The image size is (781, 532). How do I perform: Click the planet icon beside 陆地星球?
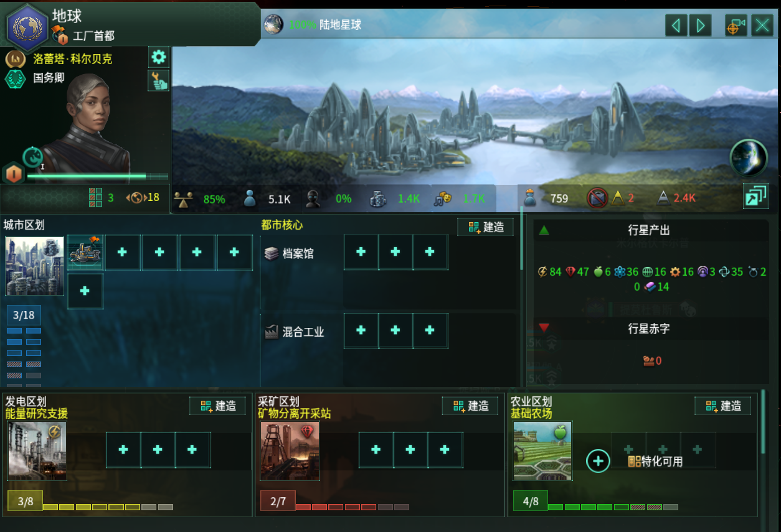(273, 24)
